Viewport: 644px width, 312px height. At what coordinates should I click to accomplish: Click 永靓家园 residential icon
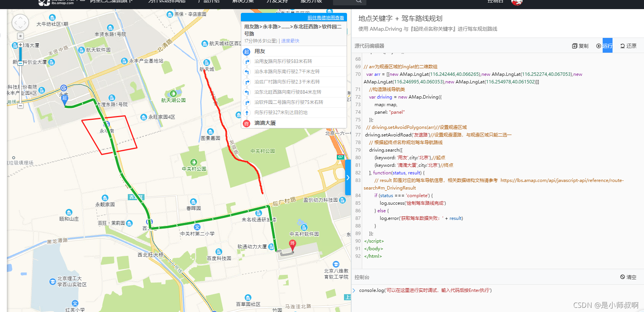[105, 198]
